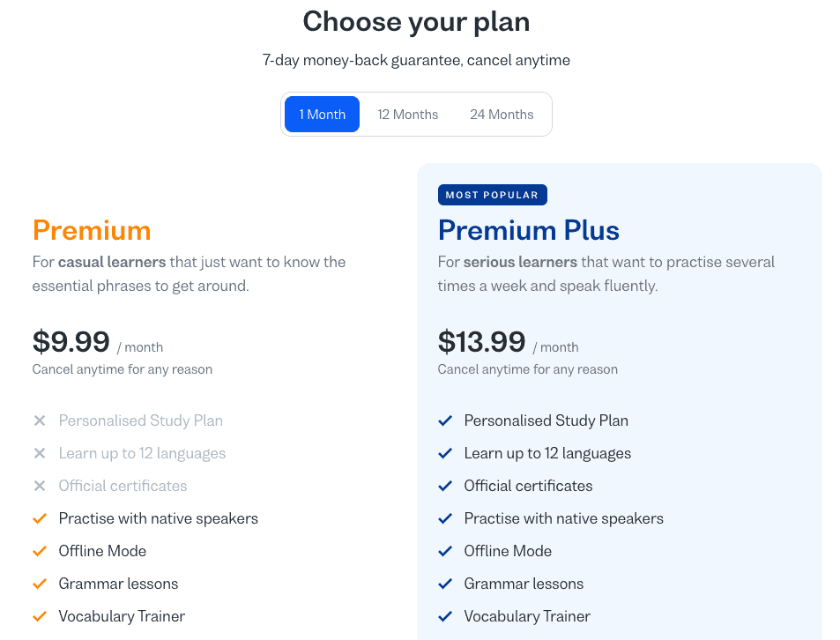Click the Choose your plan title
The image size is (840, 640).
[416, 22]
